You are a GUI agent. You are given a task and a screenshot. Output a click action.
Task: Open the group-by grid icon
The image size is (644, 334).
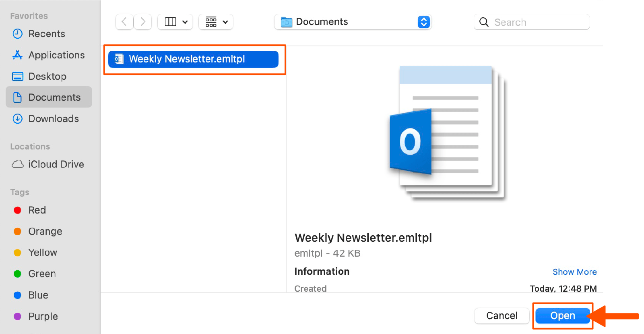[x=211, y=22]
